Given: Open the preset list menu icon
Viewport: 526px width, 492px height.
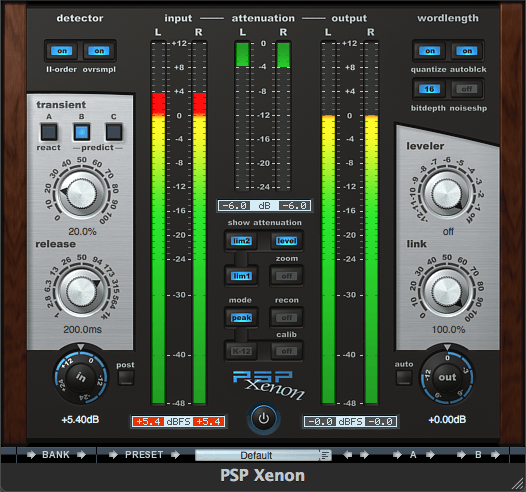Looking at the screenshot, I should (325, 455).
